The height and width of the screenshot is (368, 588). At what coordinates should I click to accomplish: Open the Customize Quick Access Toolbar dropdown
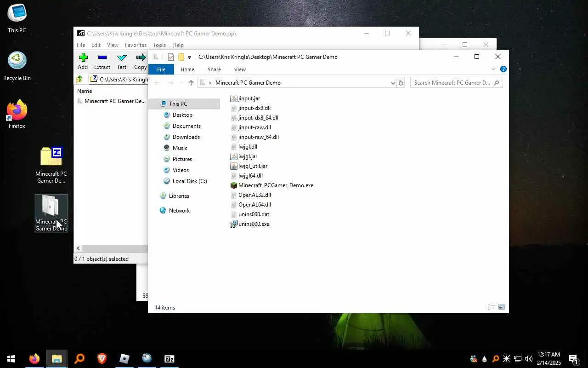[189, 57]
